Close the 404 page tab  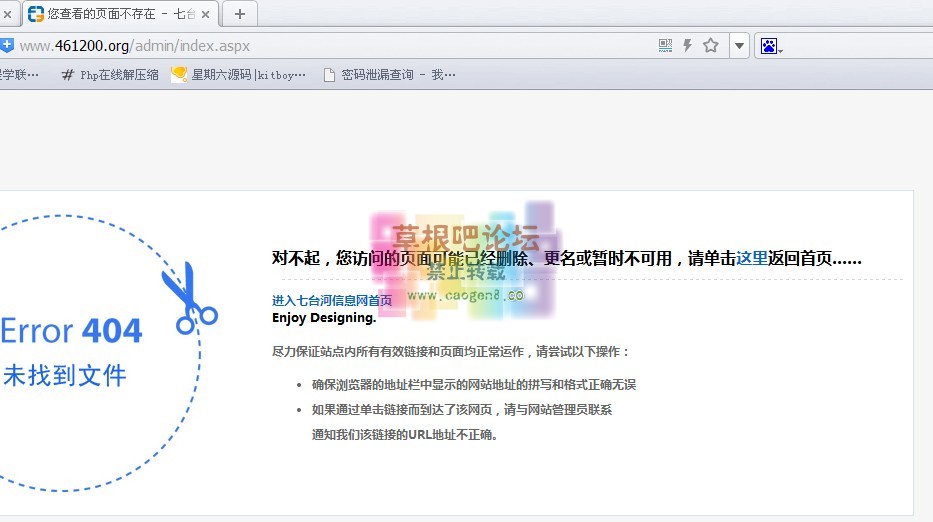tap(205, 14)
